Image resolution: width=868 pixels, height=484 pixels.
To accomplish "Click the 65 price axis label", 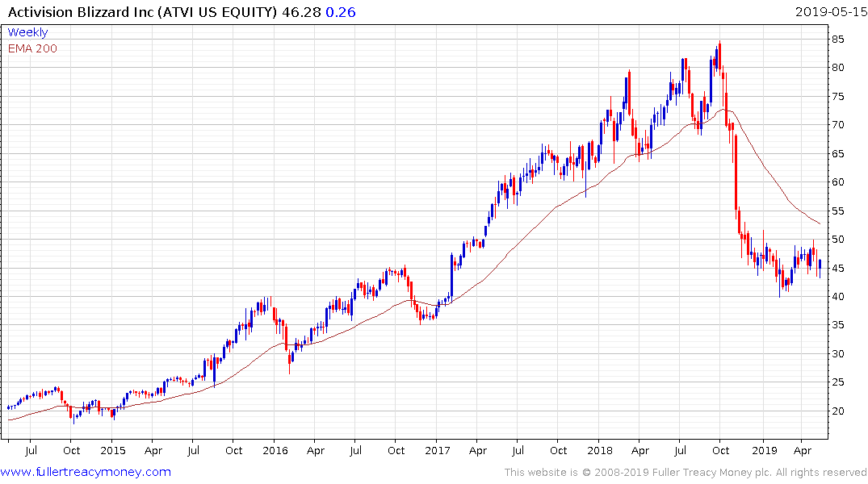I will coord(837,154).
